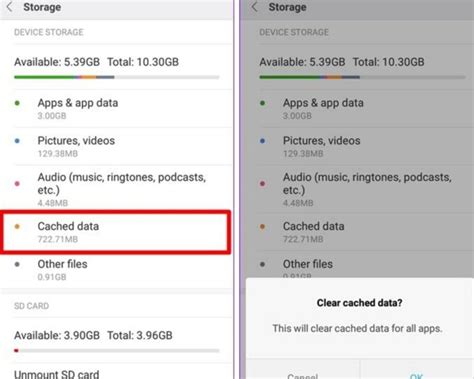The height and width of the screenshot is (379, 474).
Task: Tap 'Total: 10.30GB' text in right screen
Action: (388, 62)
